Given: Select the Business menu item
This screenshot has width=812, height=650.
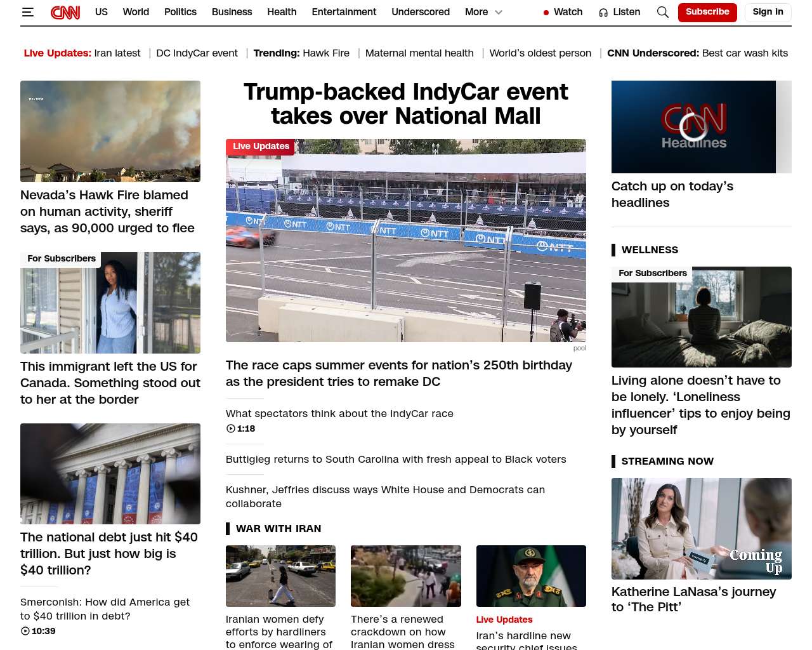Looking at the screenshot, I should coord(232,12).
